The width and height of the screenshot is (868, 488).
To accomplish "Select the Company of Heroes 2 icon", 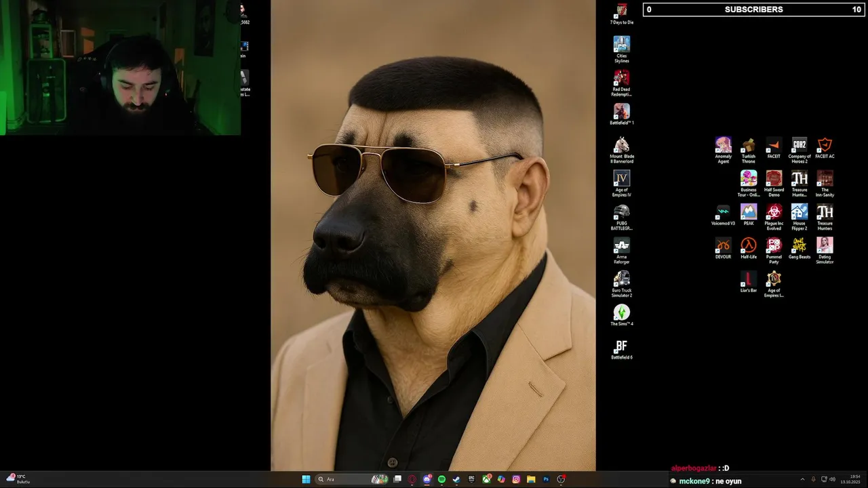I will [x=800, y=150].
